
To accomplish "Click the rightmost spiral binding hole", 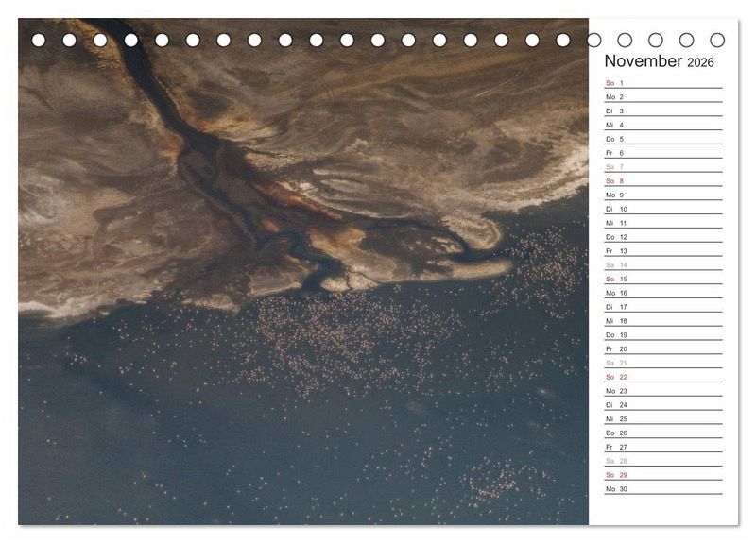I will point(717,41).
